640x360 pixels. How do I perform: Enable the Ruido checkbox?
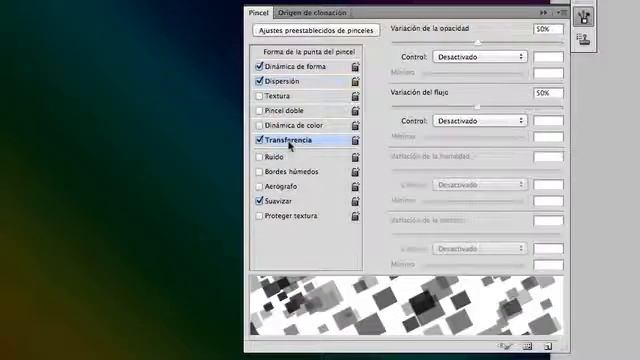point(259,157)
